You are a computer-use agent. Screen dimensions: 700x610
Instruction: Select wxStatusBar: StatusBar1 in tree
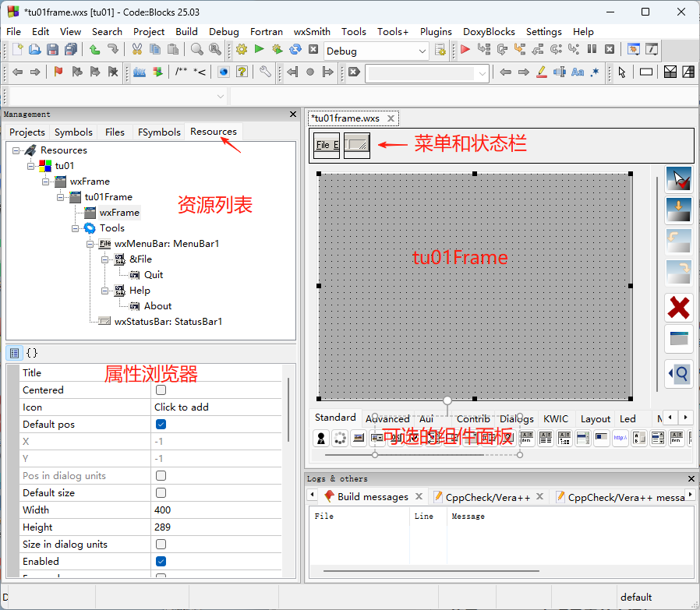[168, 322]
